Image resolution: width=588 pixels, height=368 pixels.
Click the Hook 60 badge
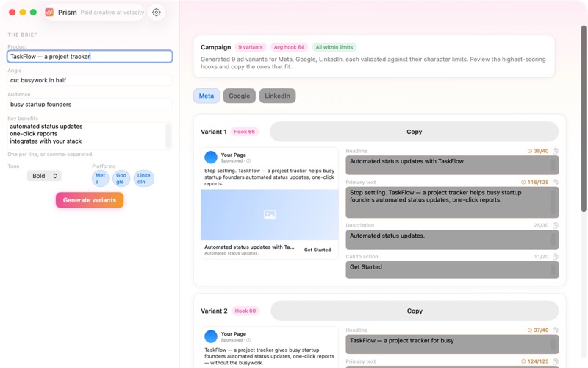tap(245, 311)
